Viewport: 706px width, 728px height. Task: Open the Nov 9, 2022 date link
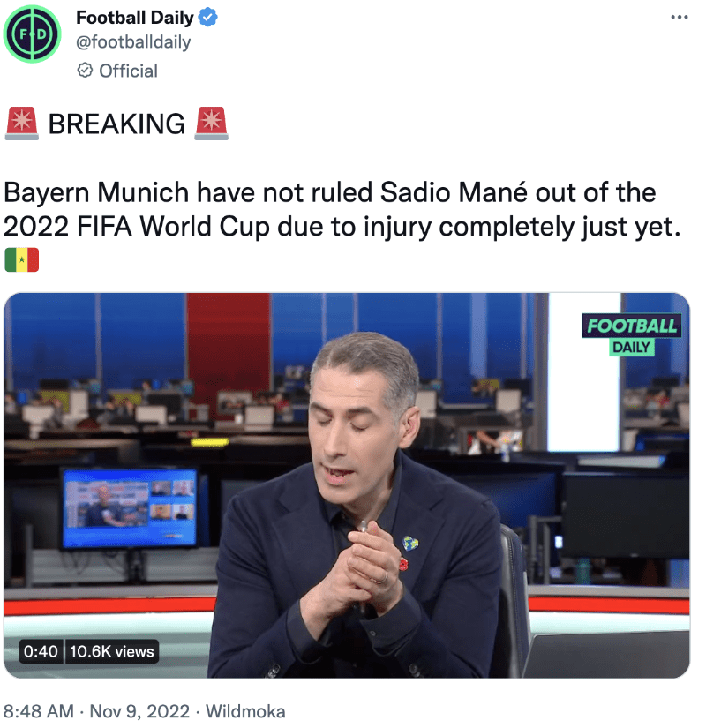(139, 711)
